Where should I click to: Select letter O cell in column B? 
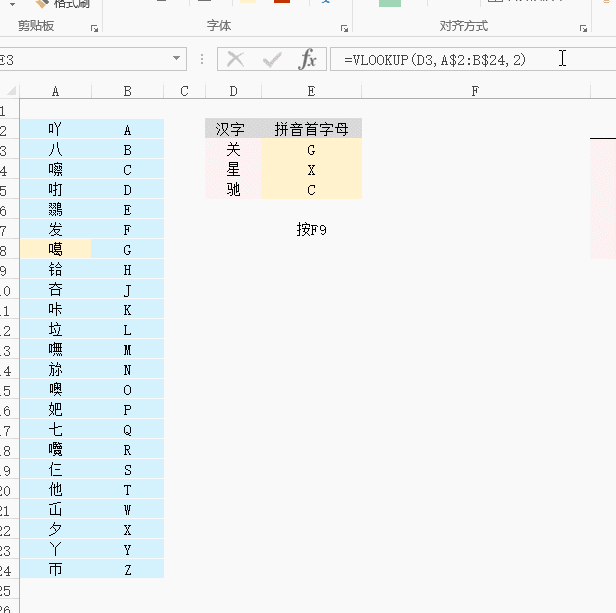[127, 389]
